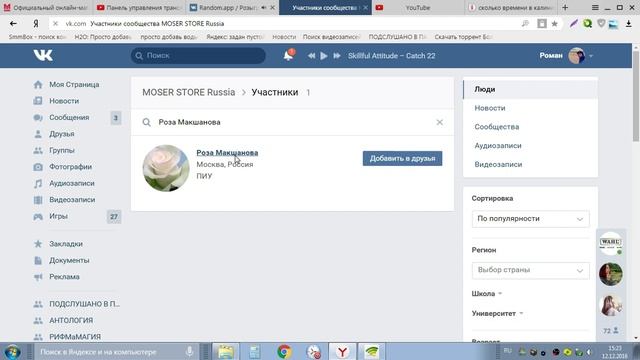Click Windows Start button

point(13,352)
